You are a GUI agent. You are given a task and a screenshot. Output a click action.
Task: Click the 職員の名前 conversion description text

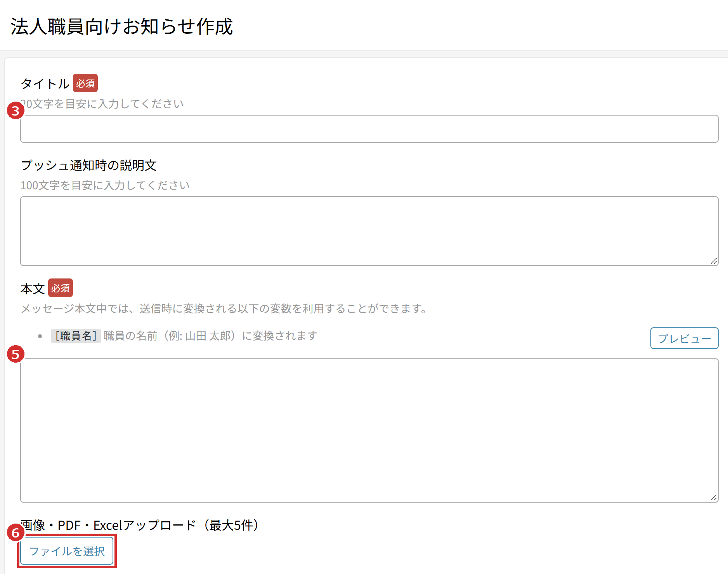pyautogui.click(x=210, y=336)
